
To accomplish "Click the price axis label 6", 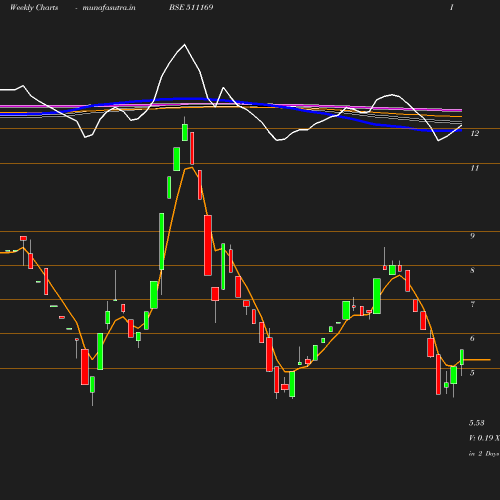I will [472, 338].
